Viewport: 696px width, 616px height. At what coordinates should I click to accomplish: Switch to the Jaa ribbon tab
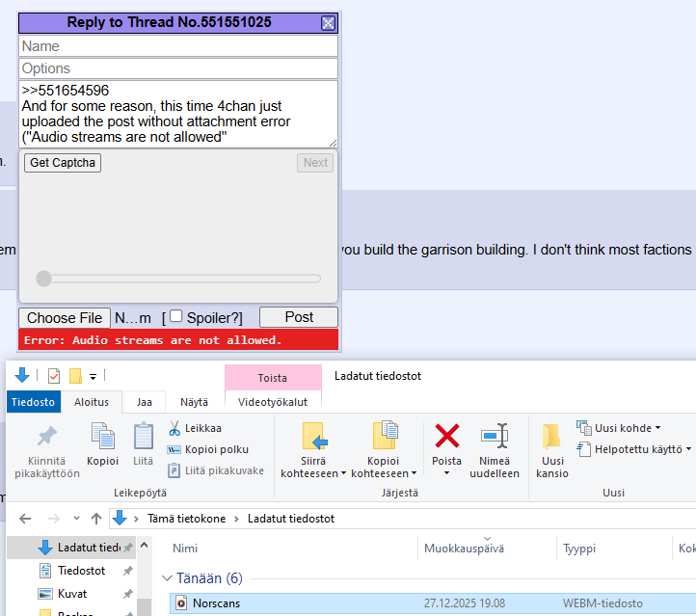pyautogui.click(x=145, y=402)
